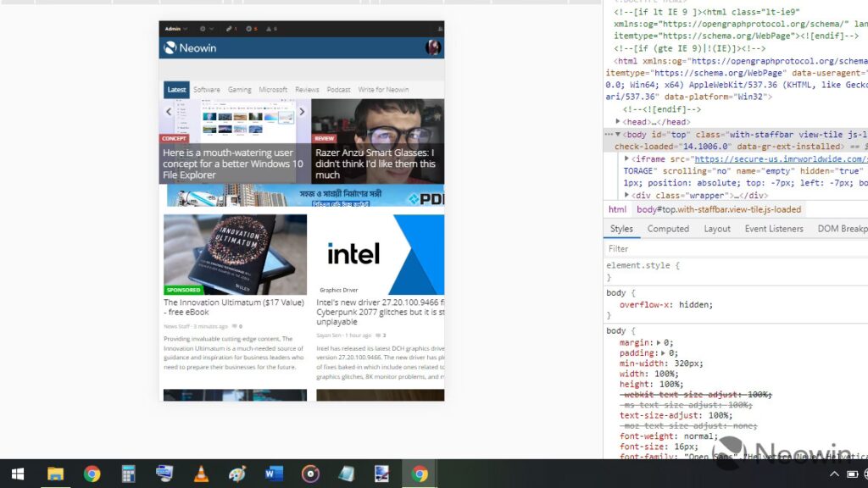Select the Gaming navigation tab
The width and height of the screenshot is (868, 488).
tap(239, 90)
